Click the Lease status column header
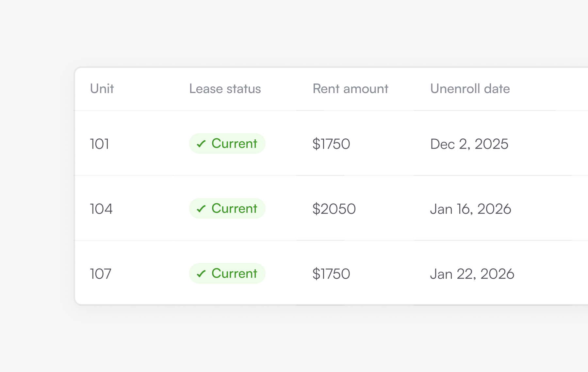This screenshot has height=372, width=588. click(225, 89)
